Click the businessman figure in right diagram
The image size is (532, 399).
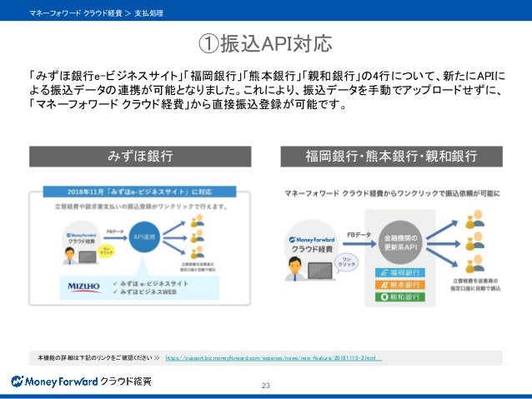coord(295,269)
